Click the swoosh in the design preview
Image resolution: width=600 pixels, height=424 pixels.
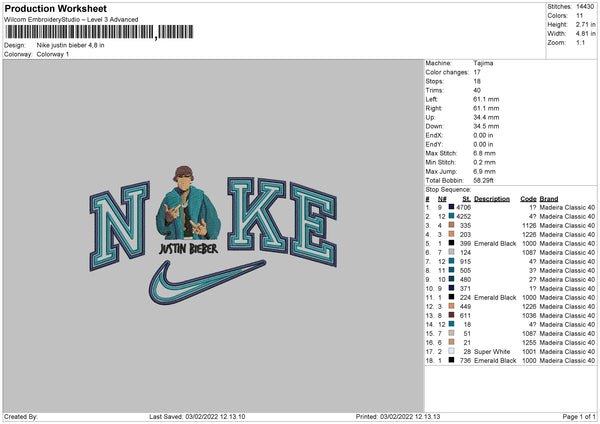click(207, 282)
